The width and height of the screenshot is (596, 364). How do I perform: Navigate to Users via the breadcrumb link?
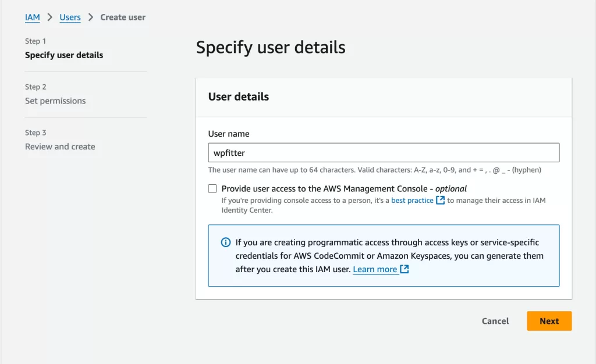[x=70, y=17]
